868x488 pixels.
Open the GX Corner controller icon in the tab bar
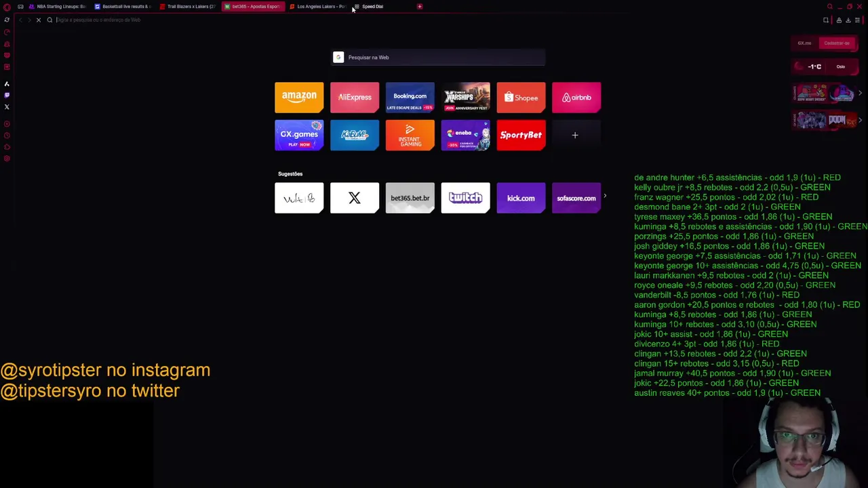(x=20, y=7)
